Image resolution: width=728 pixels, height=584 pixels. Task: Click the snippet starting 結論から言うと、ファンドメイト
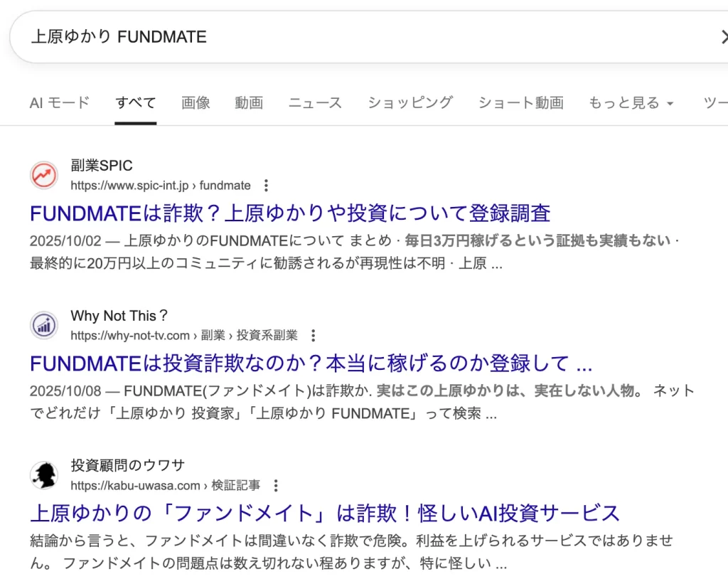(x=351, y=552)
